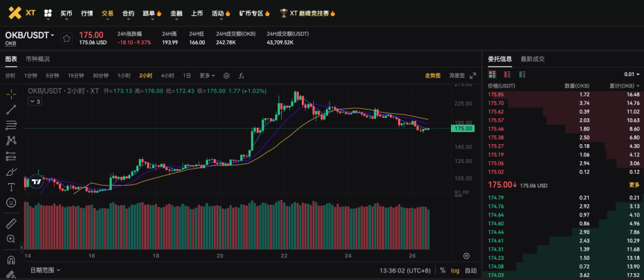
Task: Toggle percentage scale on price axis
Action: click(443, 270)
